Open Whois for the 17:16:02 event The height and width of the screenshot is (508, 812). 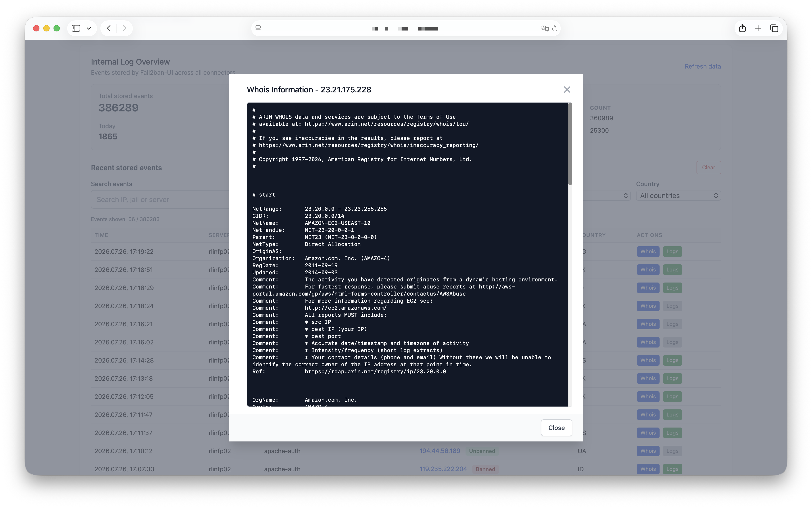click(x=648, y=342)
